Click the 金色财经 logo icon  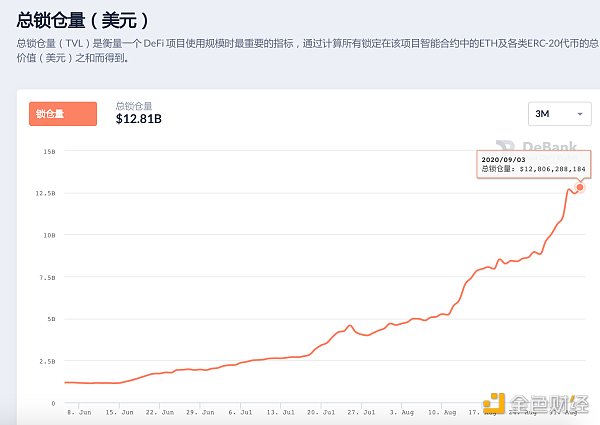click(x=494, y=405)
